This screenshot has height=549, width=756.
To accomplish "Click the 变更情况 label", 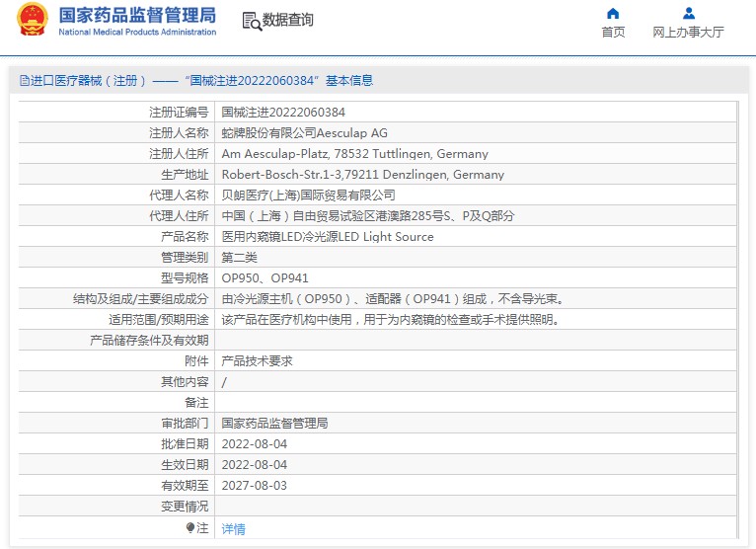I will [185, 507].
